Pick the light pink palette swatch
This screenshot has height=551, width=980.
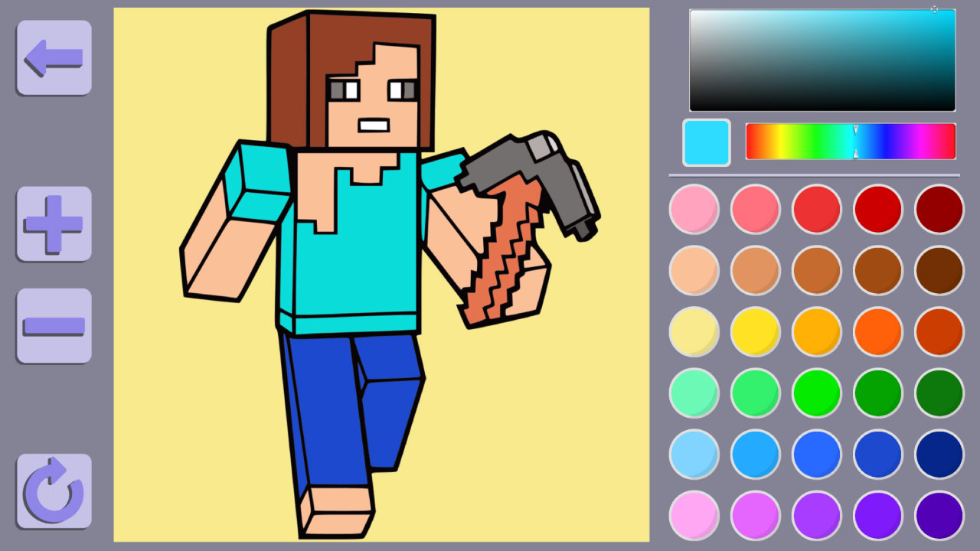pos(694,209)
